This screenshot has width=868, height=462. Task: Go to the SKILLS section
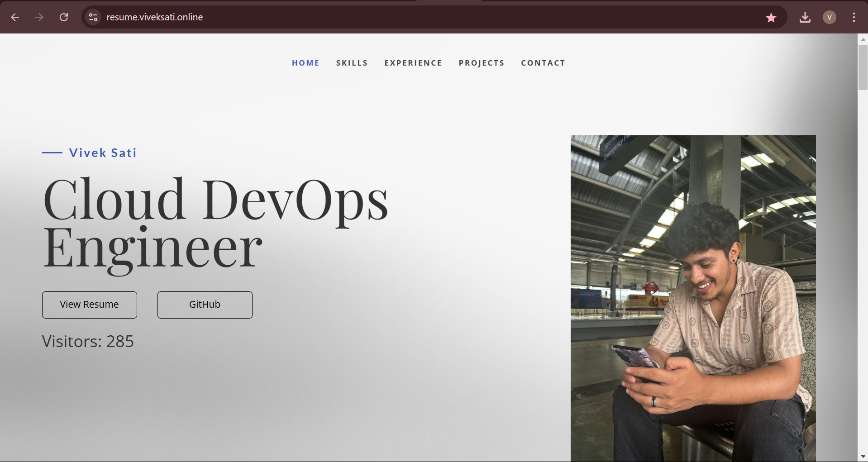[x=352, y=63]
